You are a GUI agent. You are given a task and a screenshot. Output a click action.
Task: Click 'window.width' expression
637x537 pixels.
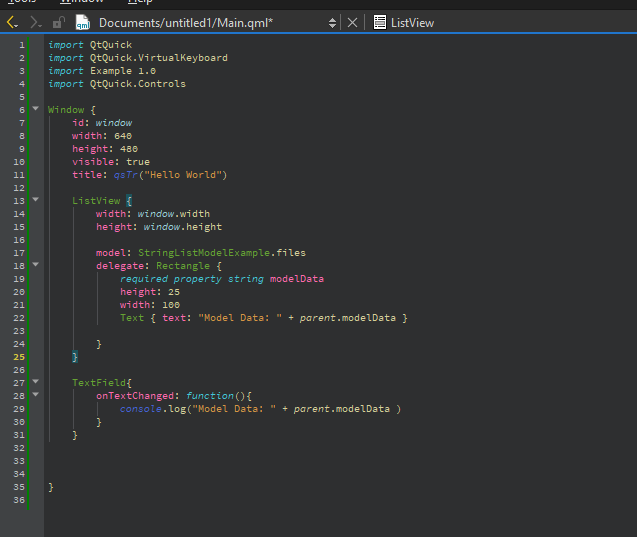(173, 214)
